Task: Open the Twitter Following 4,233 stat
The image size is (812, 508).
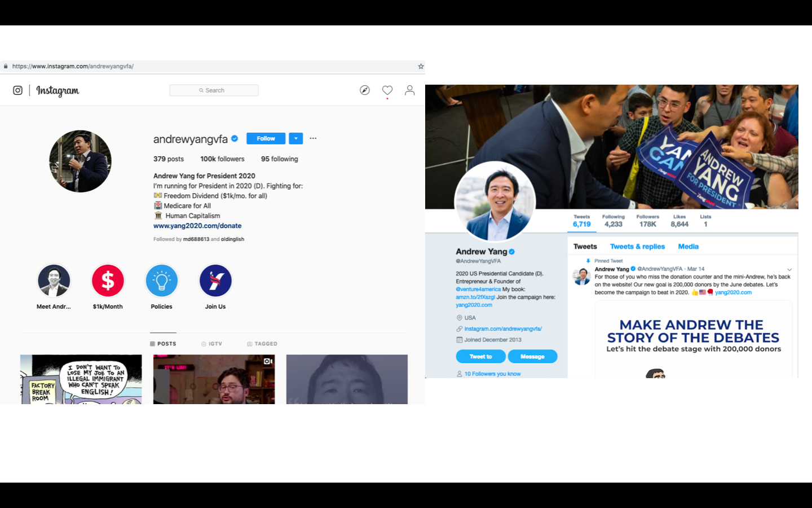Action: (x=614, y=221)
